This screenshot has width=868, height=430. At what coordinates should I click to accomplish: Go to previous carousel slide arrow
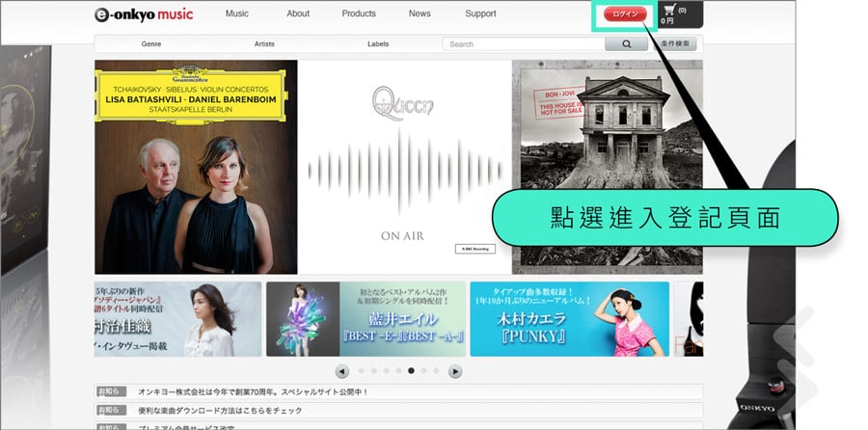pos(342,371)
